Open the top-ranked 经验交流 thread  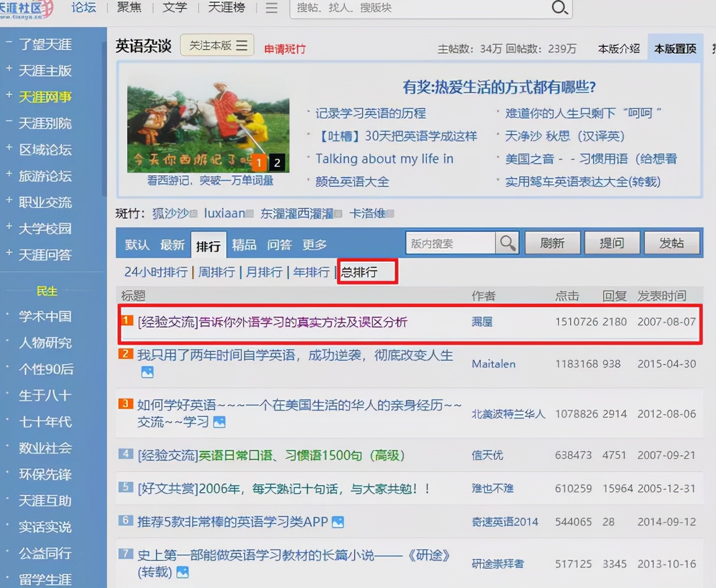point(272,323)
